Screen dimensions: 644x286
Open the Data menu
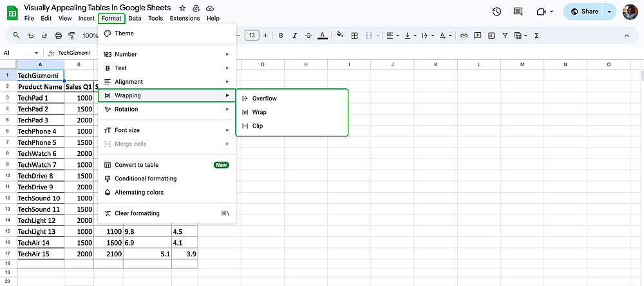tap(135, 18)
